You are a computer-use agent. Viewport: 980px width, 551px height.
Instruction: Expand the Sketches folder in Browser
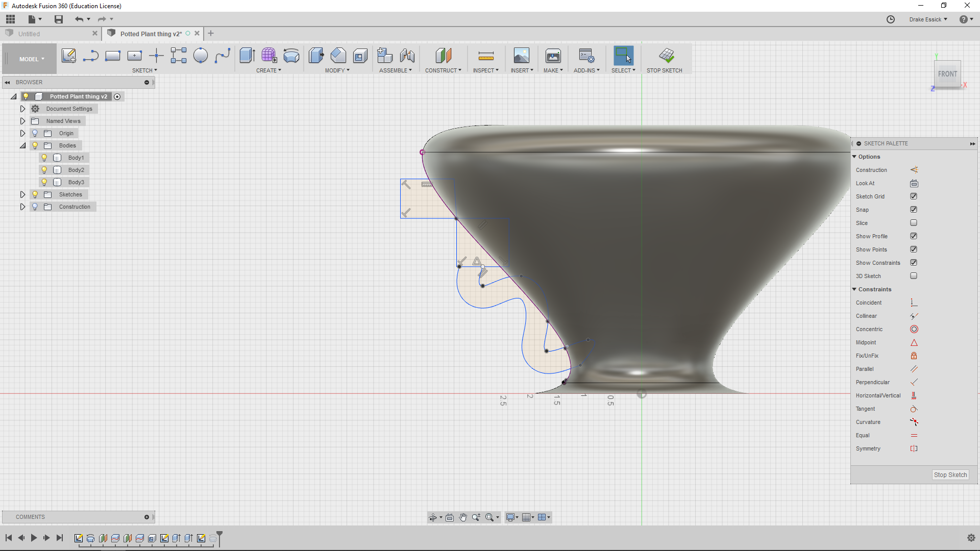(23, 194)
